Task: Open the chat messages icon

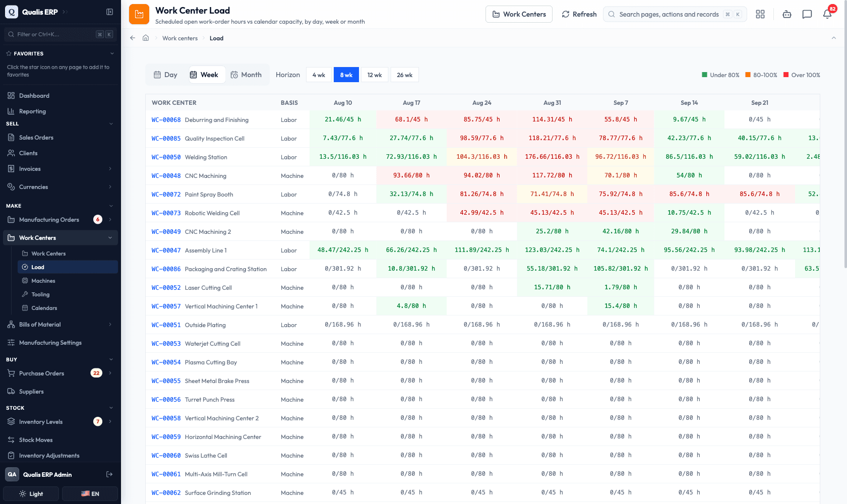Action: [807, 14]
